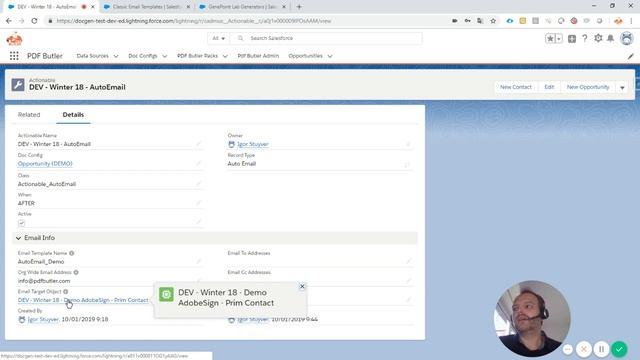Open Salesforce Help question mark icon
This screenshot has height=360, width=640.
tap(585, 38)
